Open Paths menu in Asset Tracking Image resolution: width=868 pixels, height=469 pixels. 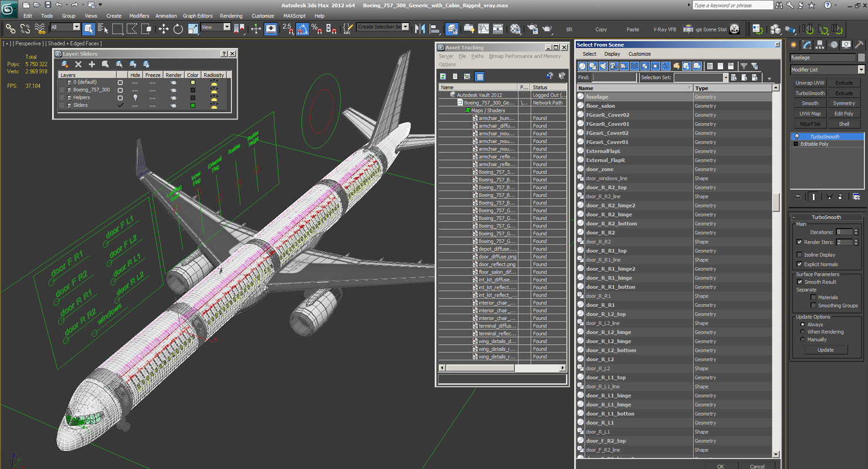coord(477,56)
